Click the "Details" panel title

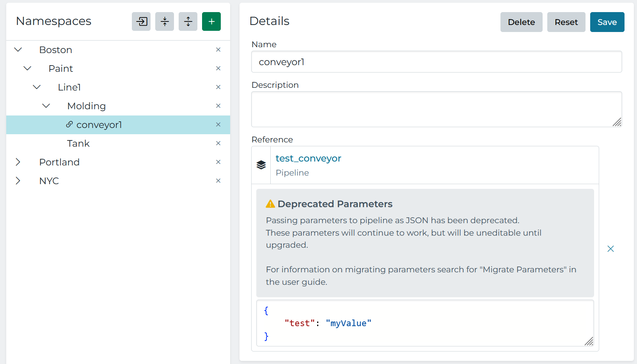[270, 21]
